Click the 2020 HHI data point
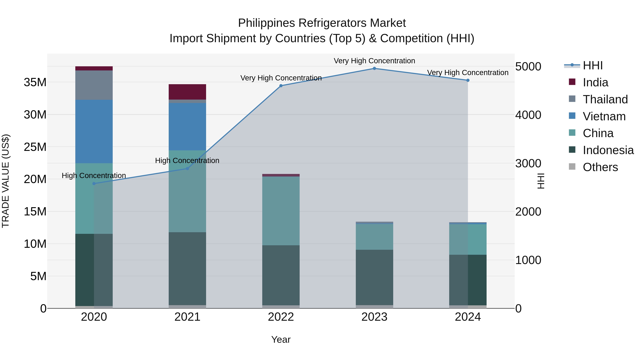Screen dimensions: 644x362 pos(94,184)
